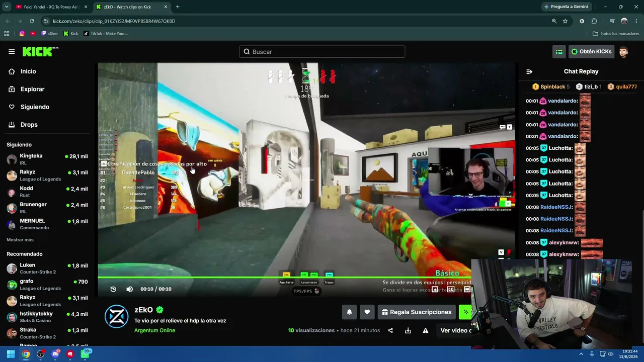Open Discord from the taskbar
644x362 pixels.
click(55, 354)
